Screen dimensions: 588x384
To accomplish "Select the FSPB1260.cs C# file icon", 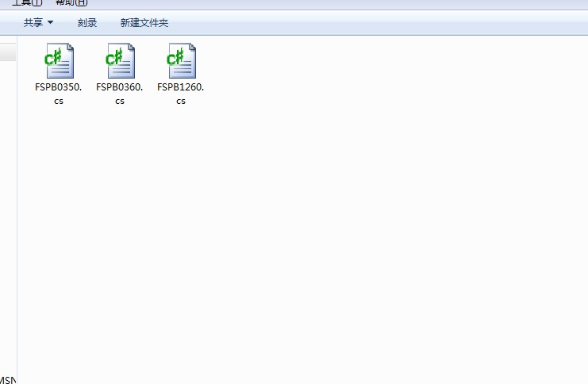I will 181,60.
